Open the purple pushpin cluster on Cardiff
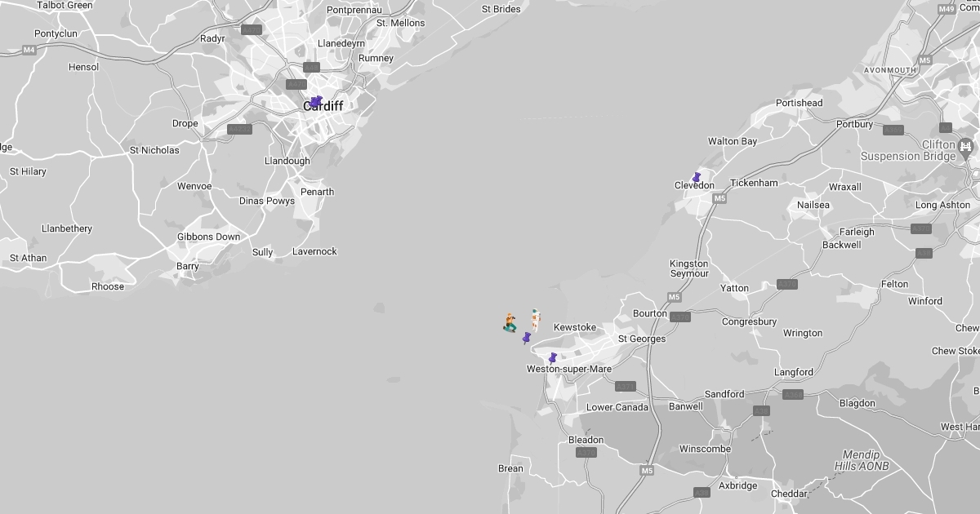 (x=316, y=102)
